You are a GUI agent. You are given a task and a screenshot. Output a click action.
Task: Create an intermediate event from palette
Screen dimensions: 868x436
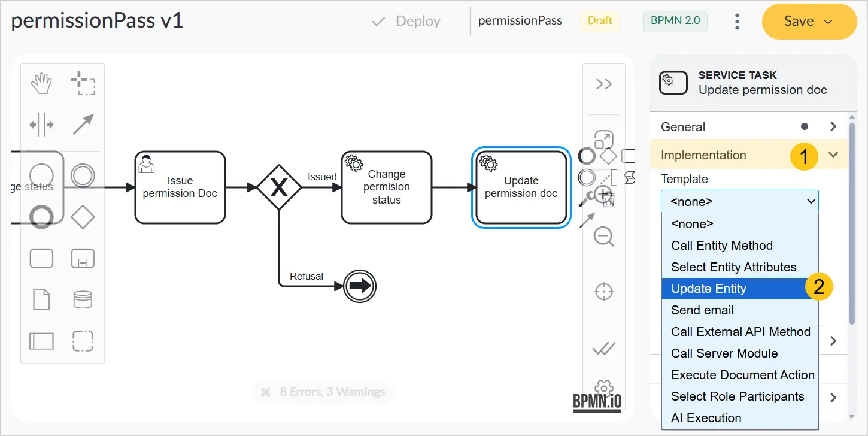pyautogui.click(x=83, y=175)
